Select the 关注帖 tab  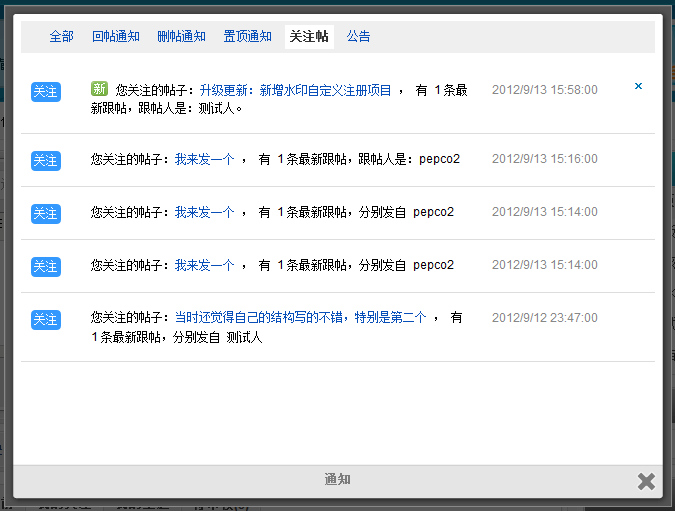[x=309, y=36]
